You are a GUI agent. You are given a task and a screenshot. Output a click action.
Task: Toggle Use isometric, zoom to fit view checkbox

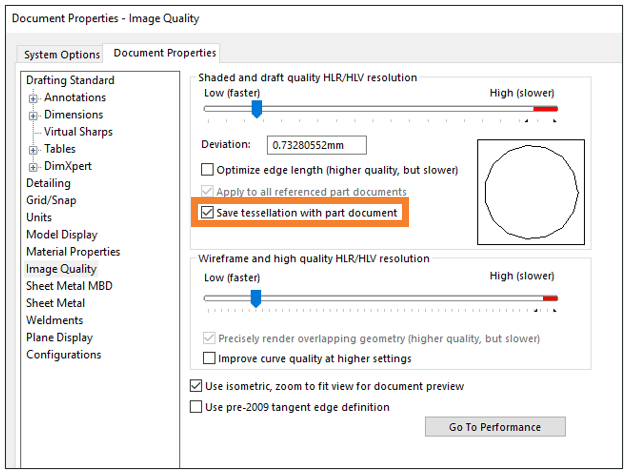196,386
